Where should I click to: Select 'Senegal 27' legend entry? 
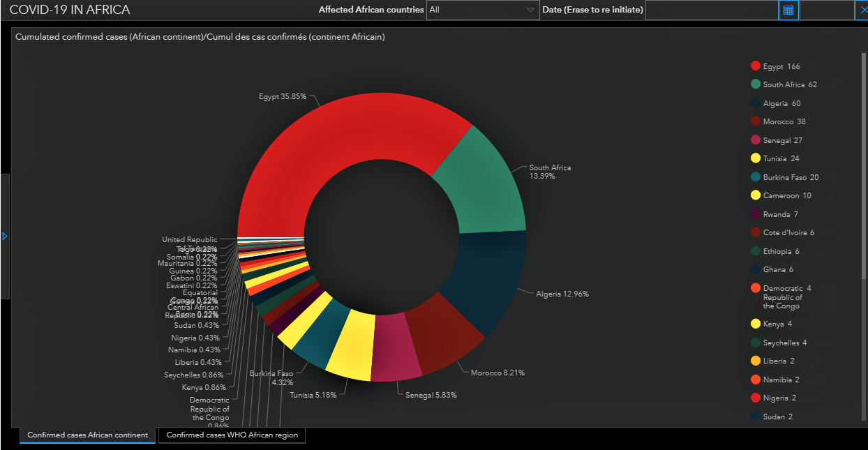pyautogui.click(x=776, y=140)
